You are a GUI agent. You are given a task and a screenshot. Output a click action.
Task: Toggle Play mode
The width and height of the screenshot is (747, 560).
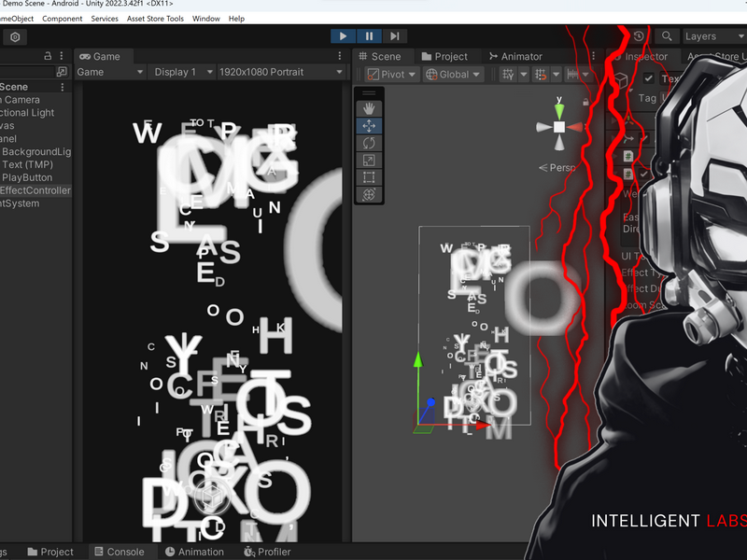click(x=343, y=36)
